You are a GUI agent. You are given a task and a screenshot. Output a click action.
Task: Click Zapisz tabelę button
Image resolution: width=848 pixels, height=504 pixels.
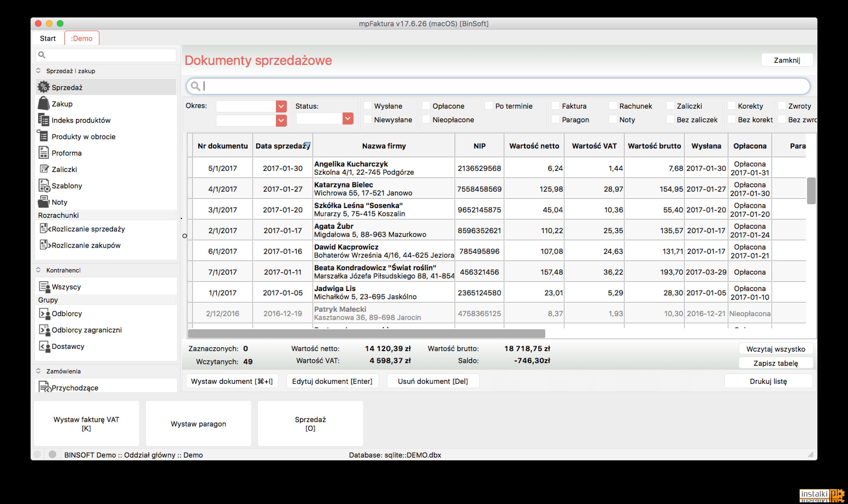coord(776,363)
